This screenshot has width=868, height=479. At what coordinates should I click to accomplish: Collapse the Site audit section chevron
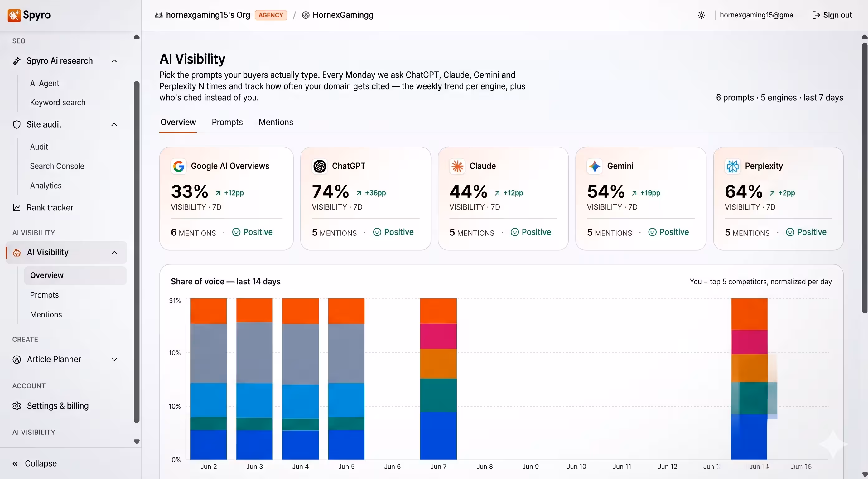click(x=114, y=125)
